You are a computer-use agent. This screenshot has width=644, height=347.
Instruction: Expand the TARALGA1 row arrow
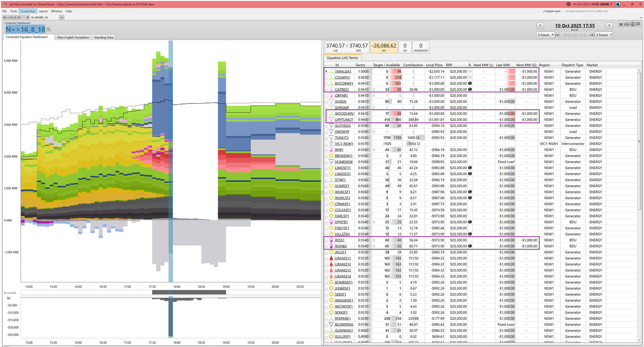(326, 71)
